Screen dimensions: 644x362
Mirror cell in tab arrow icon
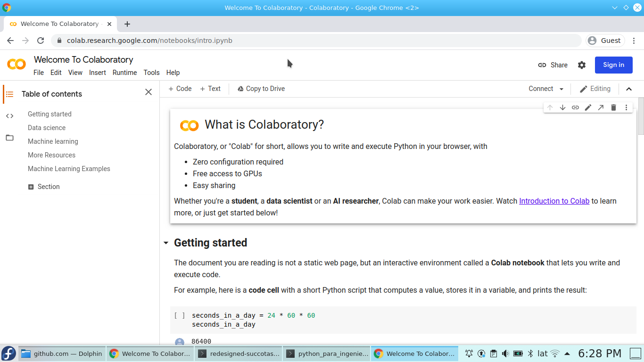tap(601, 107)
